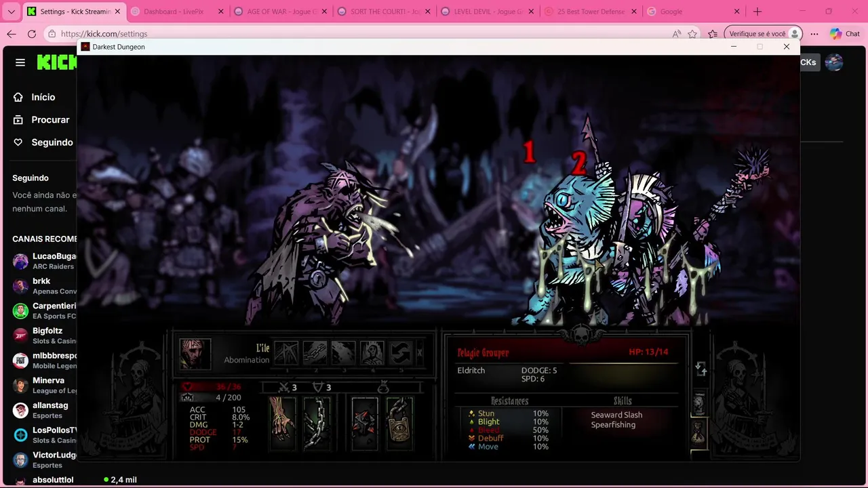This screenshot has width=868, height=488.
Task: Open the Carpentieri channel avatar
Action: pos(20,311)
